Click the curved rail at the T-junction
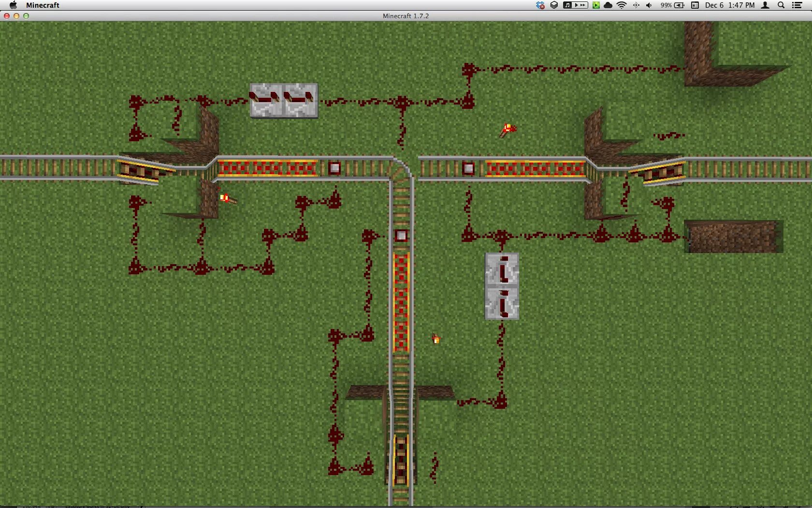This screenshot has height=508, width=812. pos(401,168)
